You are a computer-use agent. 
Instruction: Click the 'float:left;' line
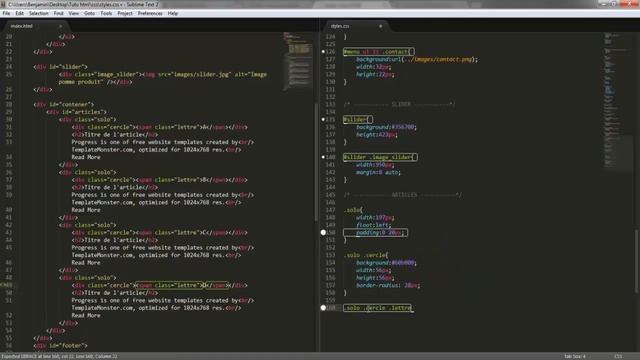click(x=373, y=225)
